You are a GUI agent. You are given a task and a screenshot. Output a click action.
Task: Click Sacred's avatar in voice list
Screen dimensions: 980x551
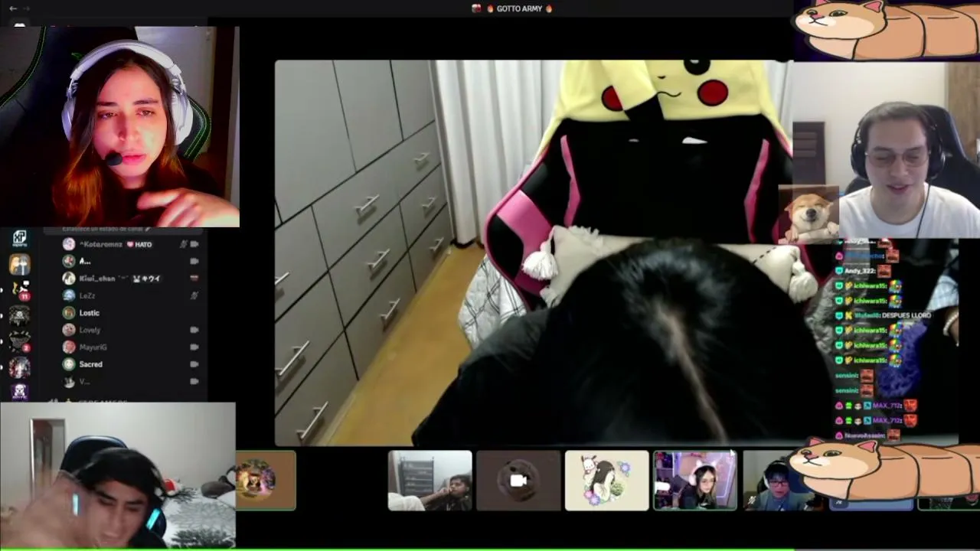tap(69, 364)
